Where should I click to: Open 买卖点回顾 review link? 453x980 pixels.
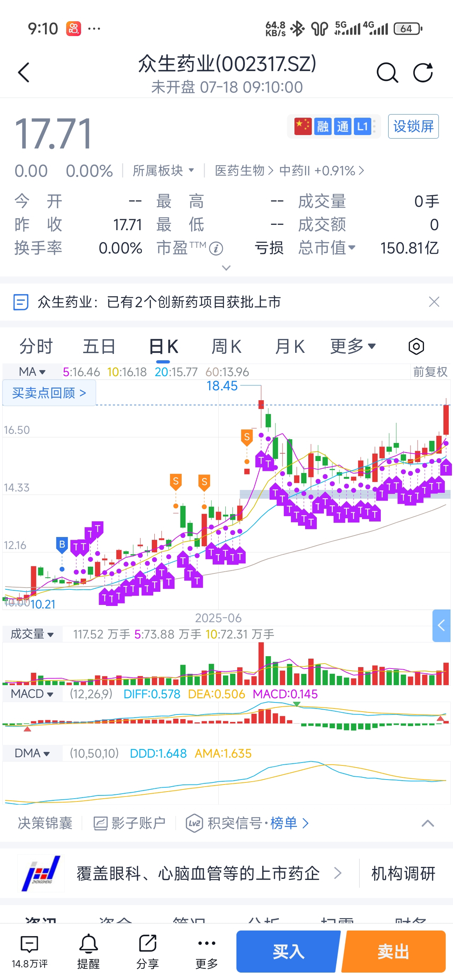pyautogui.click(x=49, y=393)
